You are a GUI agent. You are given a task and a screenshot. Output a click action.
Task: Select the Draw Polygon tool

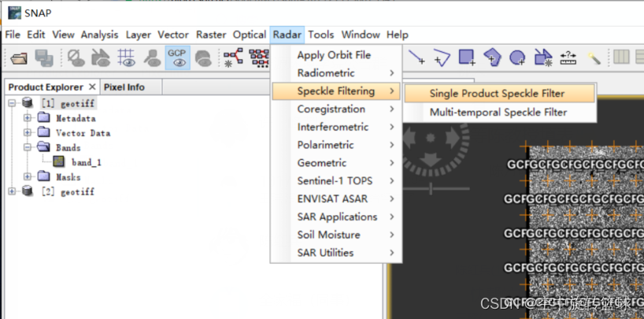[491, 58]
